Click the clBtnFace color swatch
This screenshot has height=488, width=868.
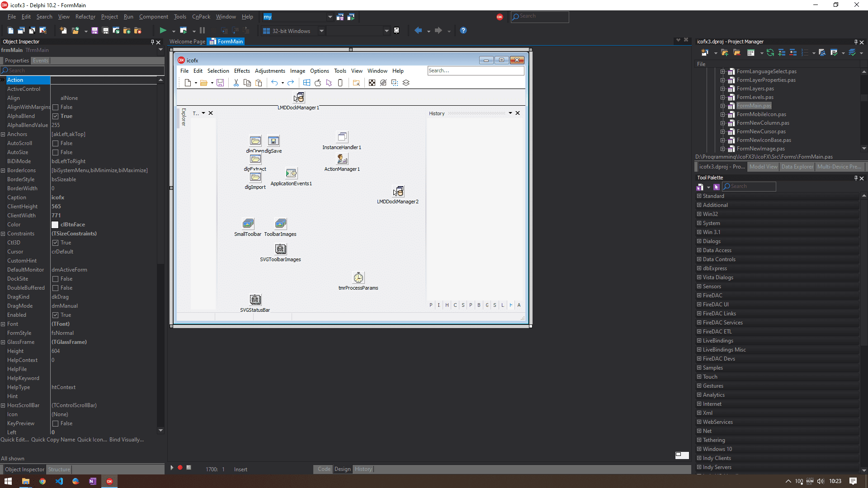[55, 225]
